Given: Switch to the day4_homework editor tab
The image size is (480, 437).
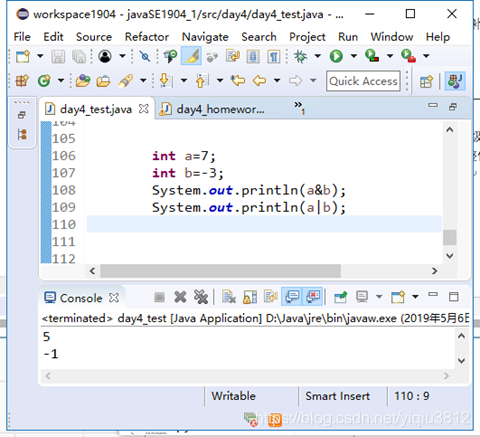Looking at the screenshot, I should coord(213,109).
